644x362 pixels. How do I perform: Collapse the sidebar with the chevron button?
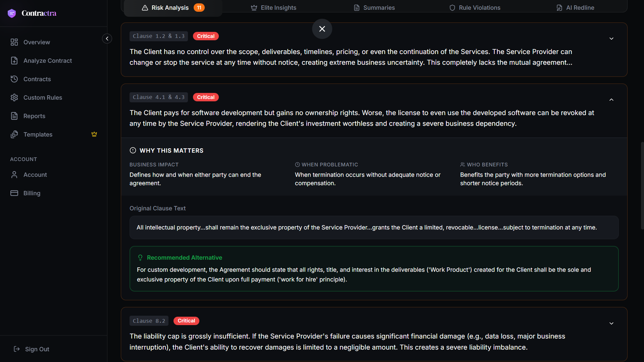point(107,39)
